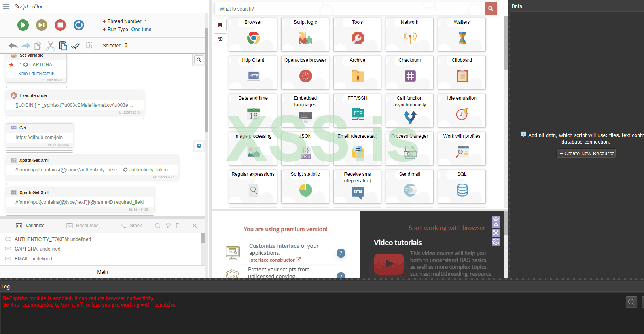Viewport: 644px width, 334px height.
Task: Open the FTP/SSH module
Action: click(358, 111)
